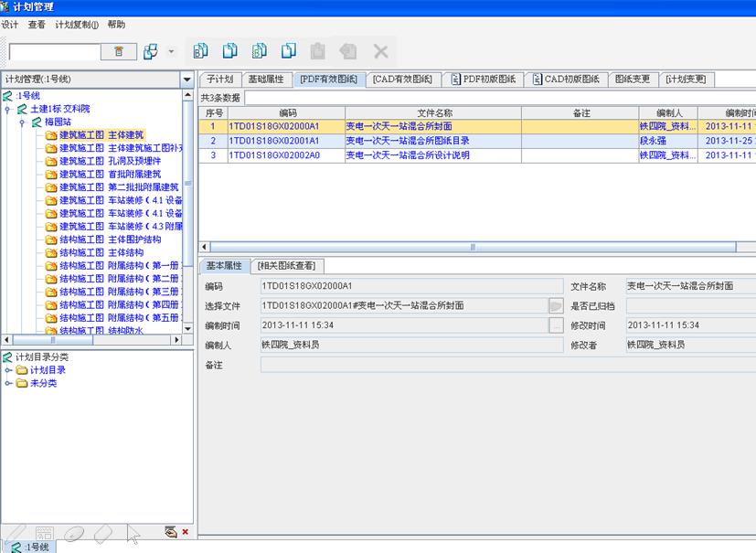Open the 计划管理(:1号线) dropdown
Screen dimensions: 756x553
point(187,80)
